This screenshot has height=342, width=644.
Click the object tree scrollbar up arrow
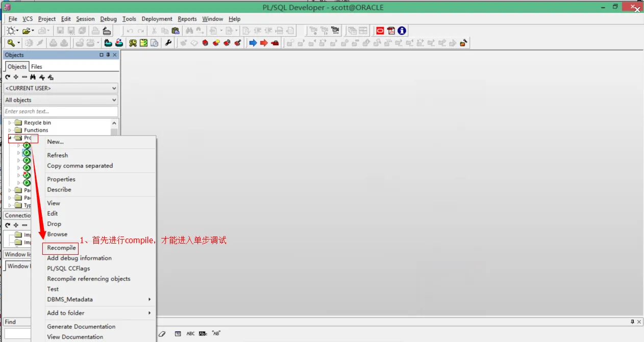(114, 123)
